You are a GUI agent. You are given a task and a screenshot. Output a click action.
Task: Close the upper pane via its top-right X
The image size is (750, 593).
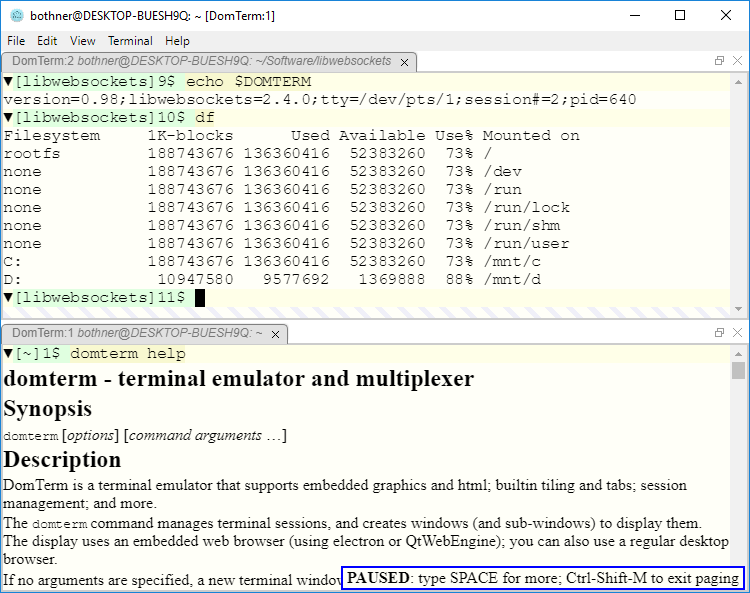pos(737,61)
